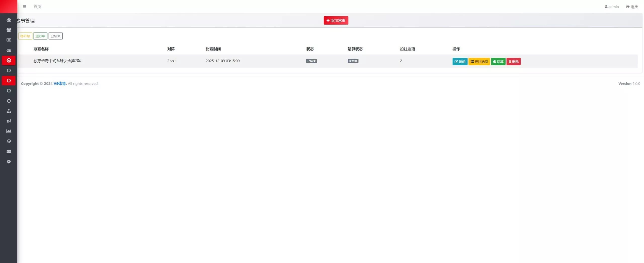
Task: Expand the admin user menu
Action: click(x=611, y=7)
